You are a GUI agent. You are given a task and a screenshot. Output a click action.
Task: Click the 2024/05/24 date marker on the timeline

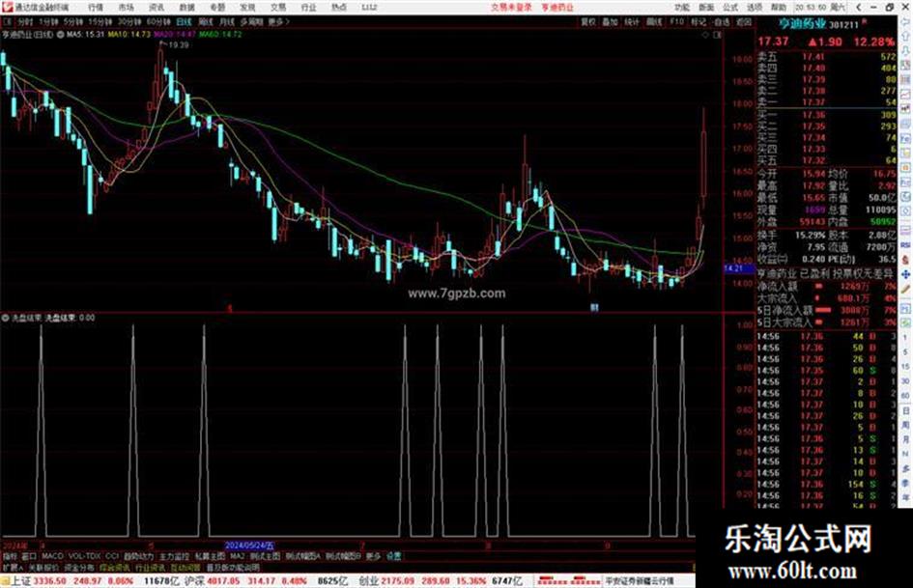tap(249, 546)
